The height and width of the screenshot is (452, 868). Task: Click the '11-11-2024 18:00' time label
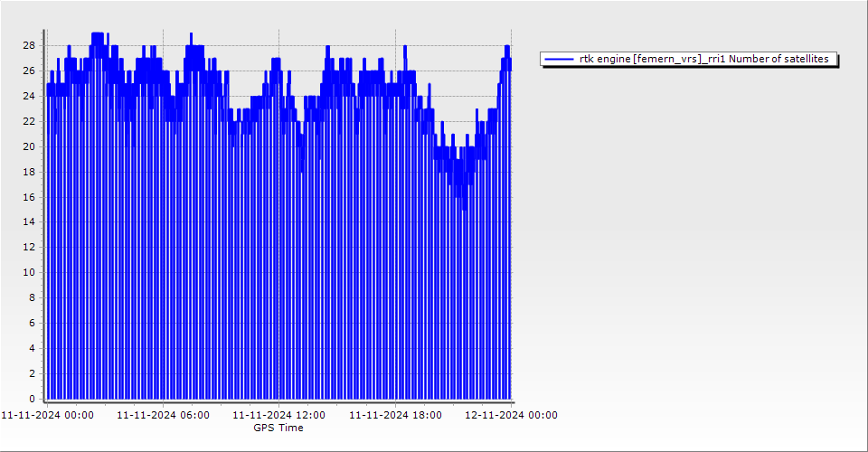(395, 415)
